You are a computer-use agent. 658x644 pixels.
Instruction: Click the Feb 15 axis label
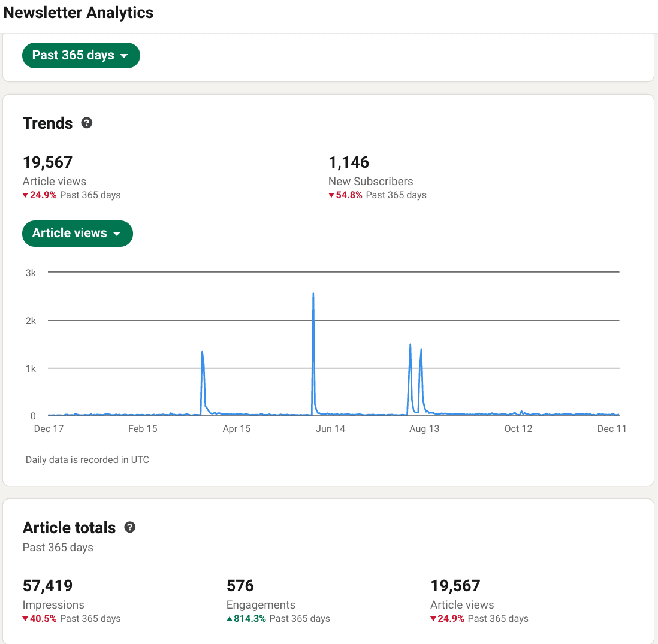[x=143, y=428]
